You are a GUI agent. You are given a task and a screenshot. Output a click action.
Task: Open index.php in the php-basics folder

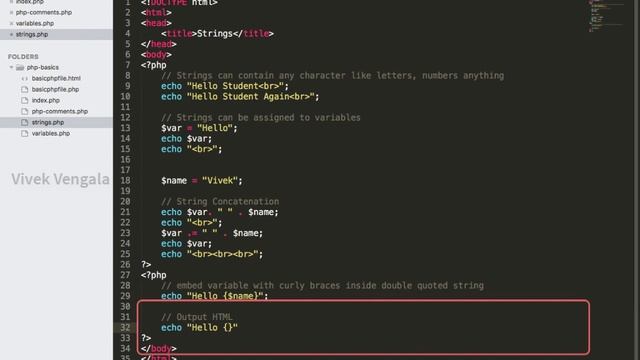pyautogui.click(x=46, y=100)
